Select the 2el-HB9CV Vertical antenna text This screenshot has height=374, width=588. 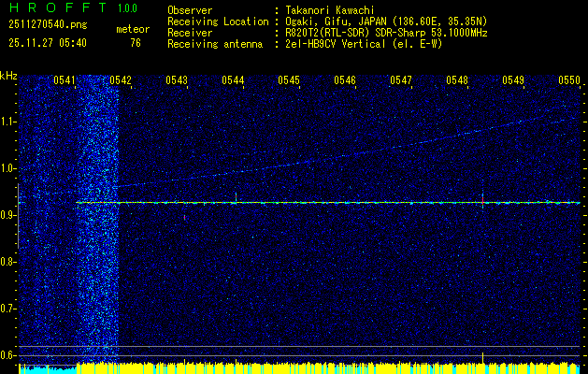(x=364, y=44)
